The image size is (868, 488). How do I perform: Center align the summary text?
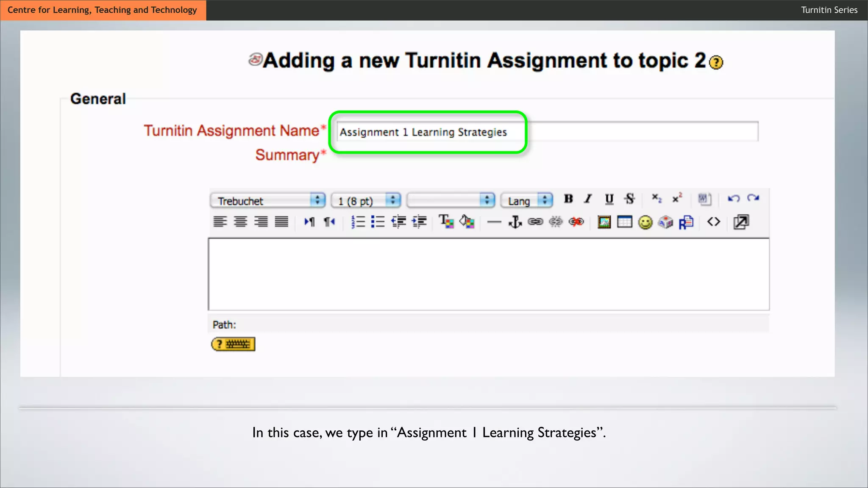tap(240, 222)
